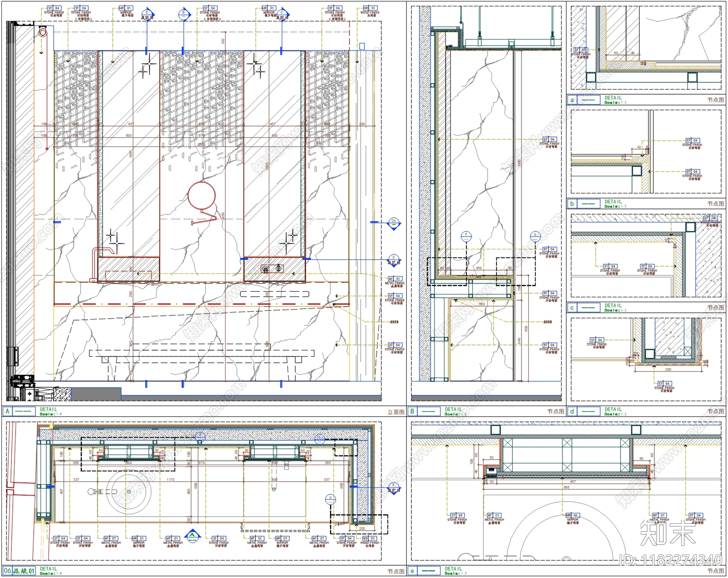
Task: Select the red wall faucet beside the left mirror
Action: coord(103,265)
